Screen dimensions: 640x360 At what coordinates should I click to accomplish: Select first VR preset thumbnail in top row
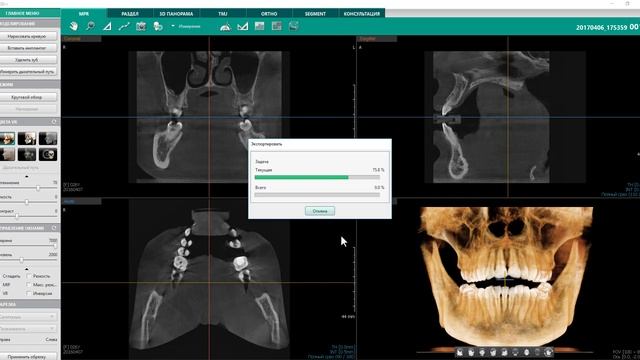tap(7, 138)
